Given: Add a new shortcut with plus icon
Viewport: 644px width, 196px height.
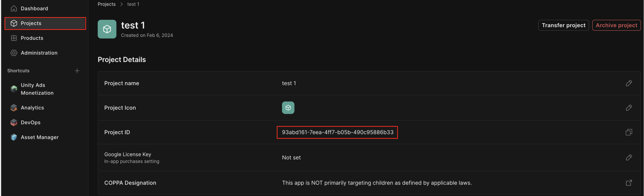Looking at the screenshot, I should tap(77, 71).
